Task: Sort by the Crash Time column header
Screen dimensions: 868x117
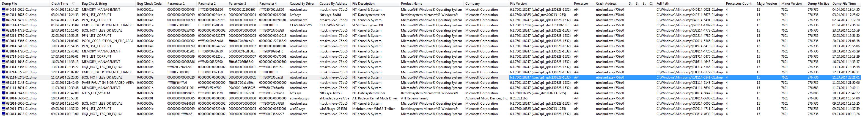Action: point(65,3)
